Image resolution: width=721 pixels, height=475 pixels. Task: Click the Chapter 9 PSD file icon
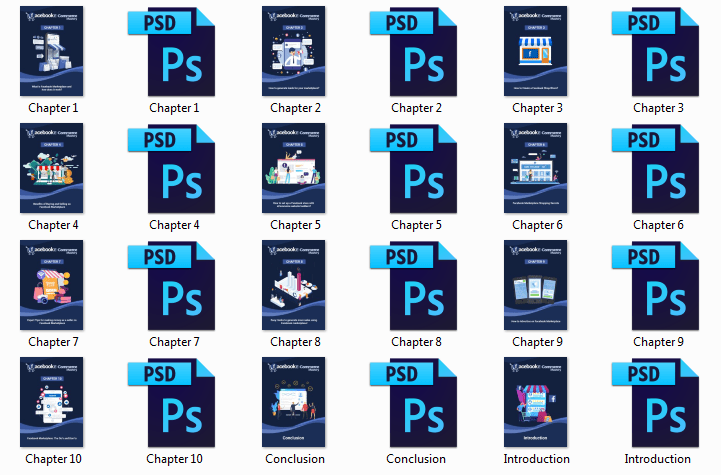pos(658,285)
